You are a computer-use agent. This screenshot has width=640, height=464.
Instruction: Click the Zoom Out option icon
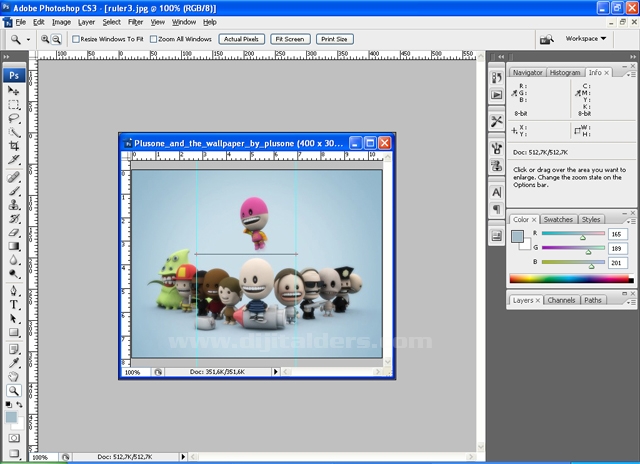click(56, 39)
